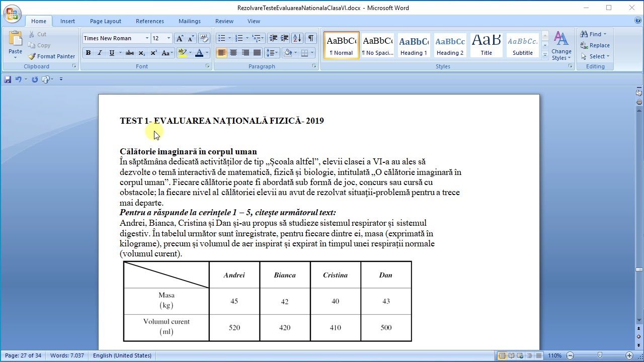Toggle Bold formatting
Image resolution: width=644 pixels, height=362 pixels.
88,53
